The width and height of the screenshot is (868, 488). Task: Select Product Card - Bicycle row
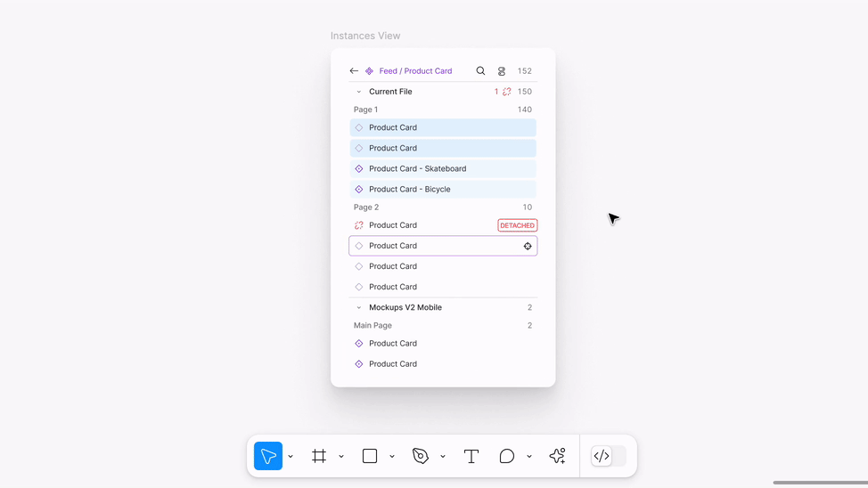pyautogui.click(x=443, y=189)
